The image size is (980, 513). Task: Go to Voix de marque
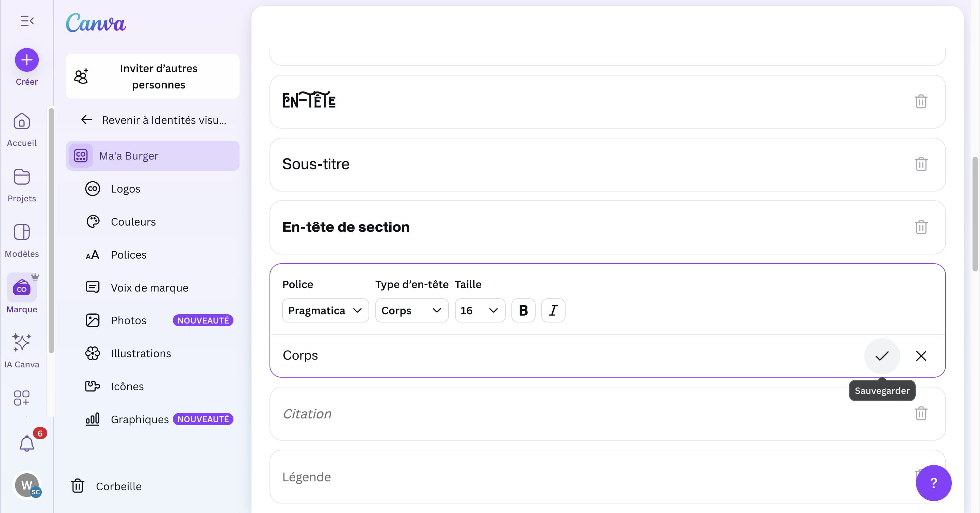149,287
